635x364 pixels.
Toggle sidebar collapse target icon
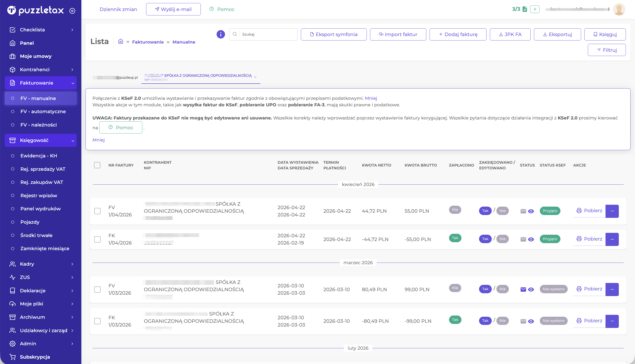point(72,11)
